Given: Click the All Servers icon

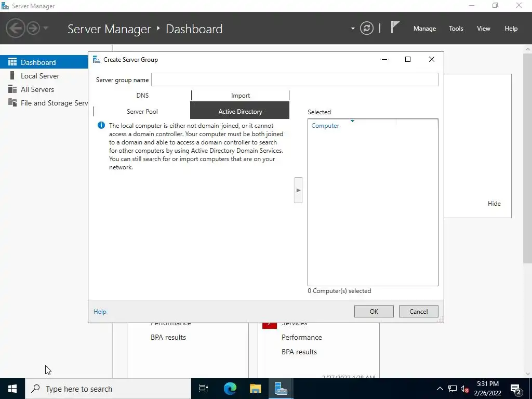Looking at the screenshot, I should point(12,89).
